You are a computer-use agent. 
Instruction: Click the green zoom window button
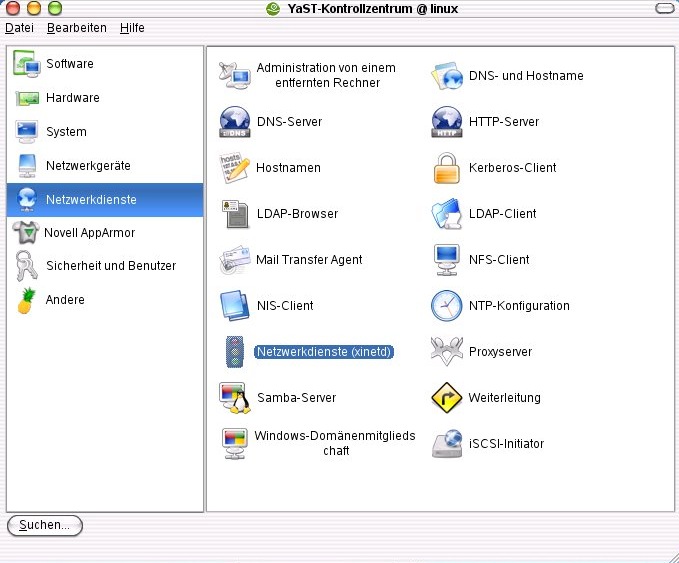pyautogui.click(x=55, y=7)
